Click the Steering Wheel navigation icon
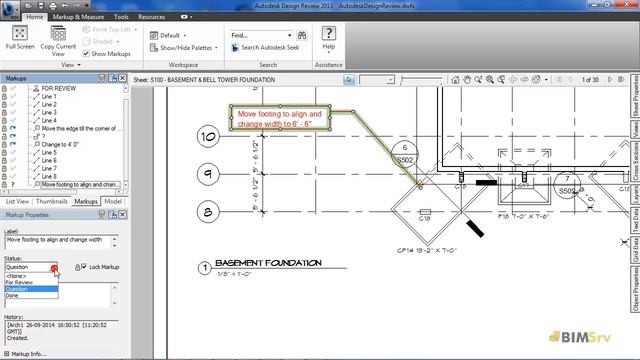Image resolution: width=640 pixels, height=360 pixels. pyautogui.click(x=536, y=80)
